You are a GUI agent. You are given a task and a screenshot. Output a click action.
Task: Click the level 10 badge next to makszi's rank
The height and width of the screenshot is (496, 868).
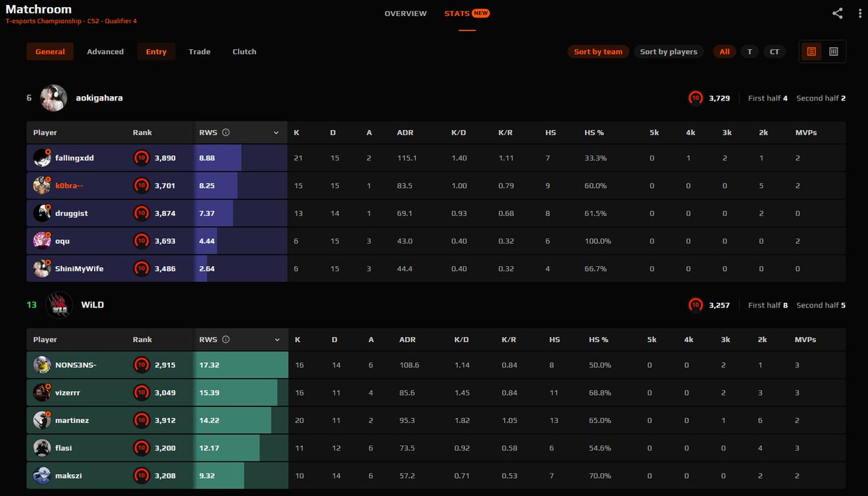142,475
